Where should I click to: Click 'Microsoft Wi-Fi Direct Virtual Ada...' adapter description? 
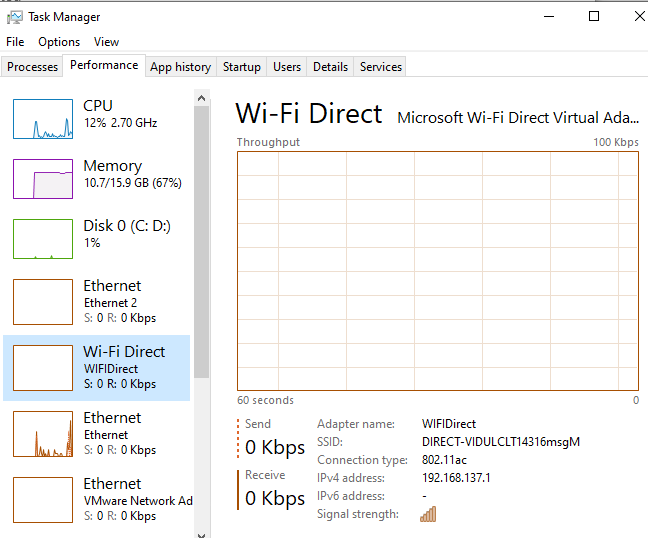click(x=518, y=118)
